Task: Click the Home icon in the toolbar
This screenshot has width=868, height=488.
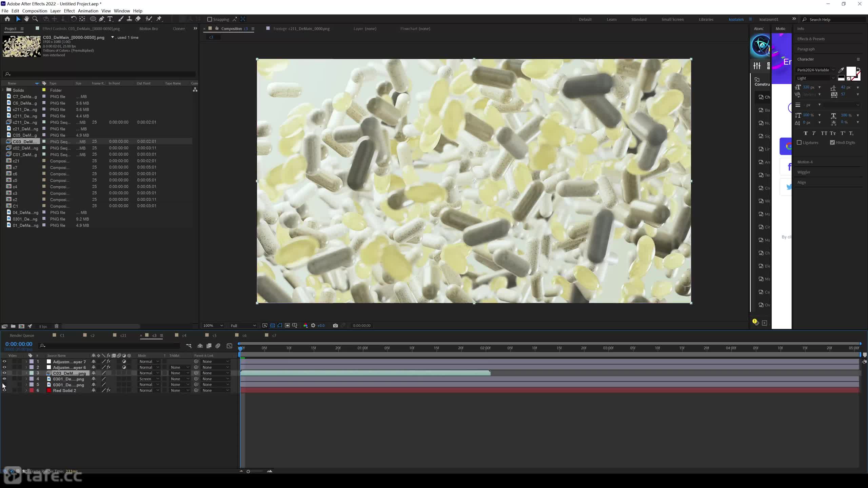Action: (x=7, y=19)
